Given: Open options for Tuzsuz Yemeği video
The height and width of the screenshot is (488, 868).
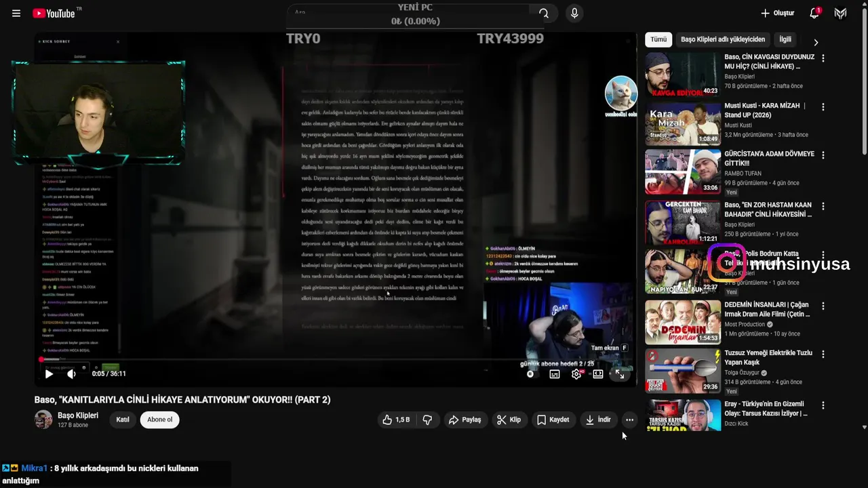Looking at the screenshot, I should 823,354.
